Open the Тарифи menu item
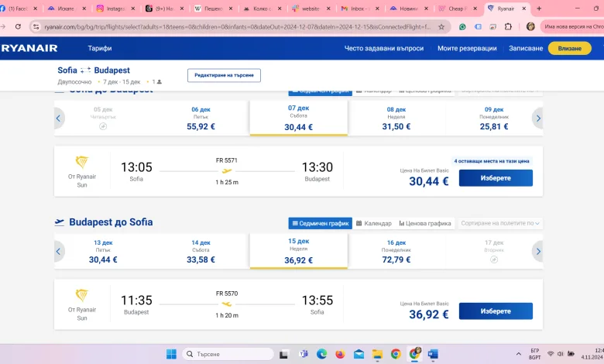The width and height of the screenshot is (604, 364). 100,48
